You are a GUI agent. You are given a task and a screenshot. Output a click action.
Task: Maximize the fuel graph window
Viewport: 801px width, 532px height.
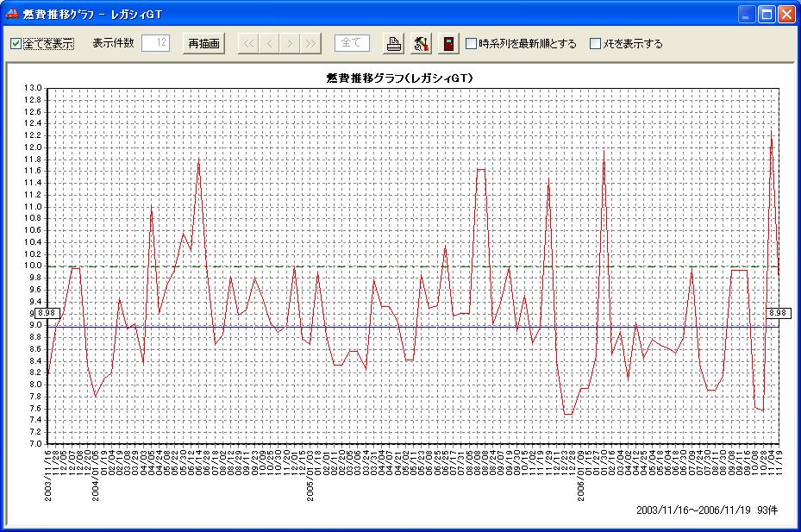tap(767, 15)
